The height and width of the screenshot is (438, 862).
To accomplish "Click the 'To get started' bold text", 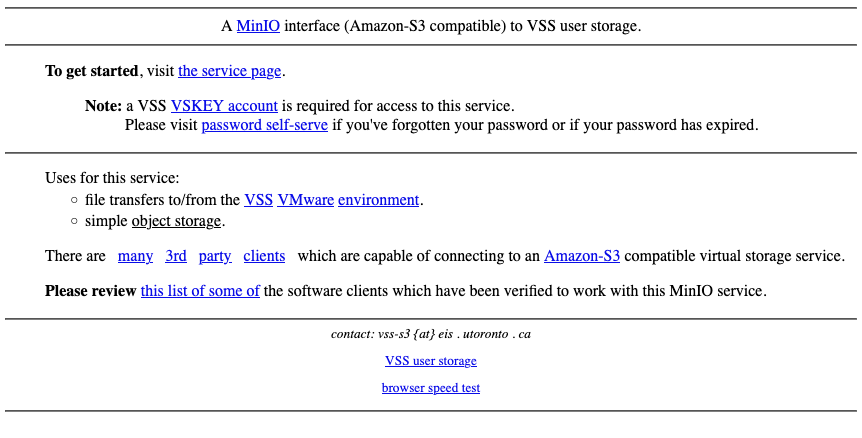I will tap(91, 71).
